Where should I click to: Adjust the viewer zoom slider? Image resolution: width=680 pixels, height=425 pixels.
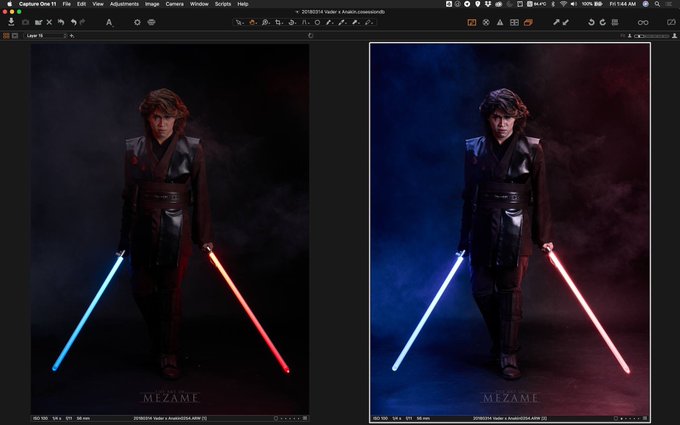[x=651, y=36]
